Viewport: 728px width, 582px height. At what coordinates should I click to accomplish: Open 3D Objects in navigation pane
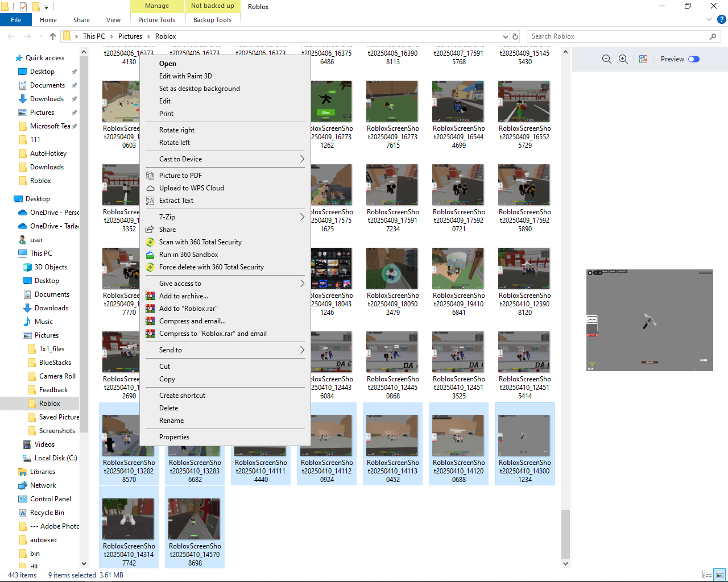point(51,267)
